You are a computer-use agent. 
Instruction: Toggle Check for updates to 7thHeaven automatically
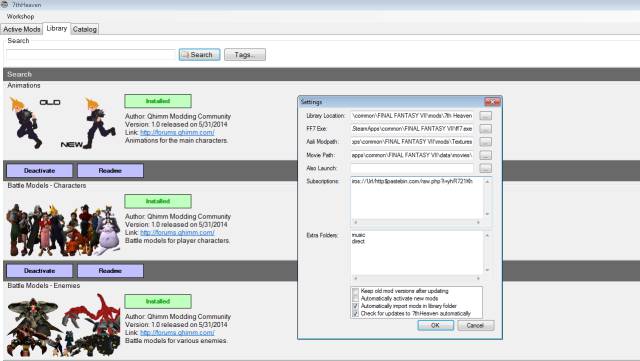356,314
